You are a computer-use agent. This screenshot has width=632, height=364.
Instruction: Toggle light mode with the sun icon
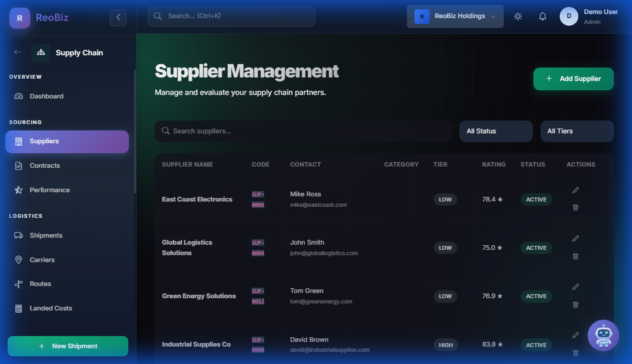(518, 16)
